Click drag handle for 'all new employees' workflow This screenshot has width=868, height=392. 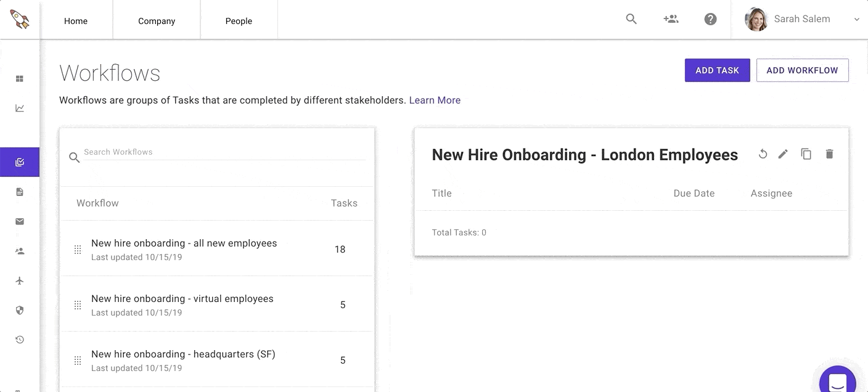78,250
